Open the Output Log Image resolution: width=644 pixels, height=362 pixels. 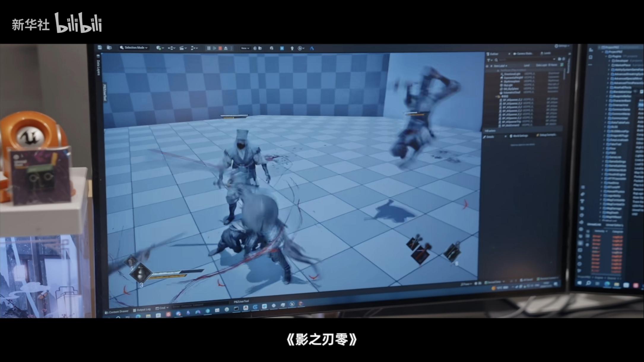coord(142,309)
